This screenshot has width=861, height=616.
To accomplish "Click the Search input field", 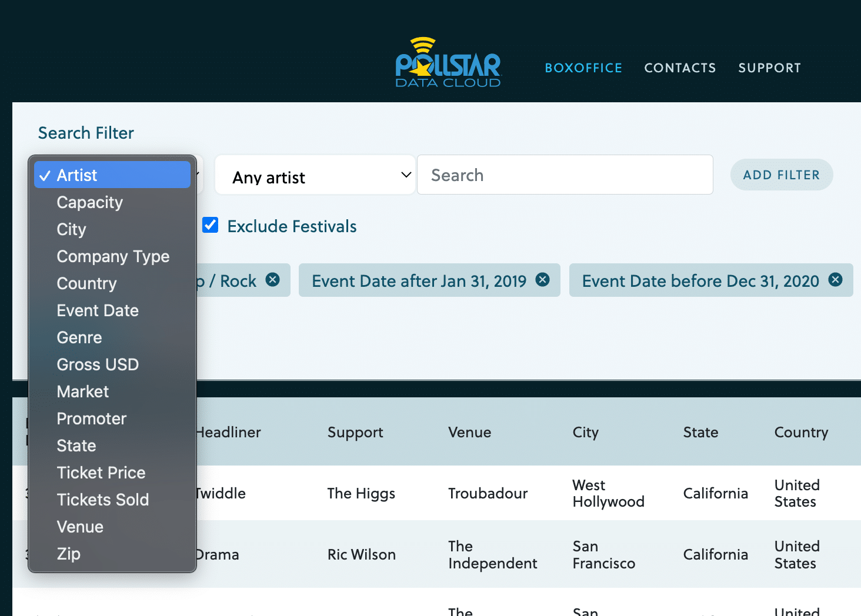I will click(x=565, y=175).
